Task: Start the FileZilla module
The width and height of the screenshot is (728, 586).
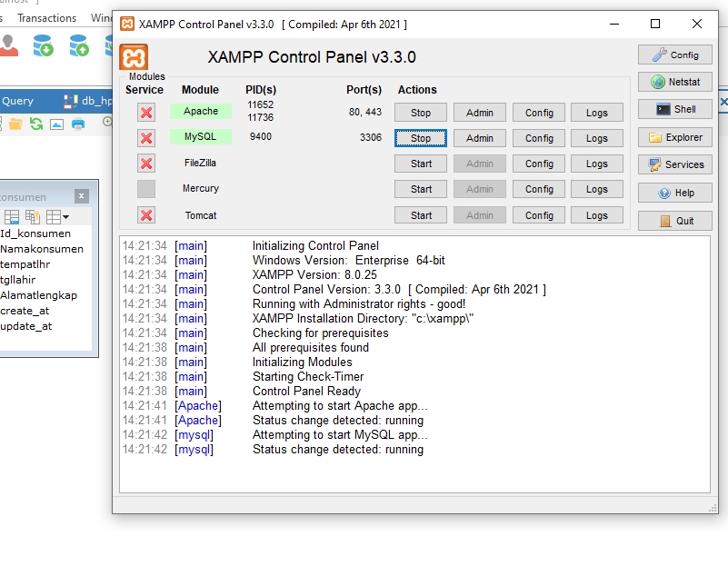Action: (421, 164)
